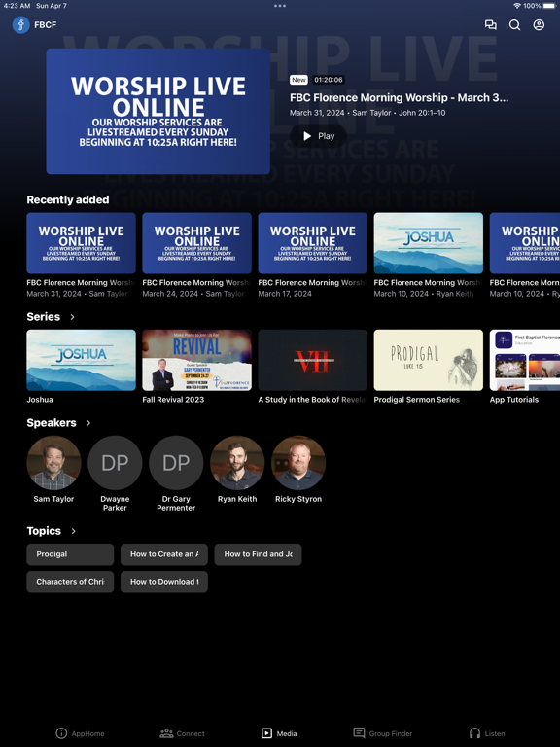Tap the 01:20:06 duration label
The height and width of the screenshot is (747, 560).
click(328, 80)
